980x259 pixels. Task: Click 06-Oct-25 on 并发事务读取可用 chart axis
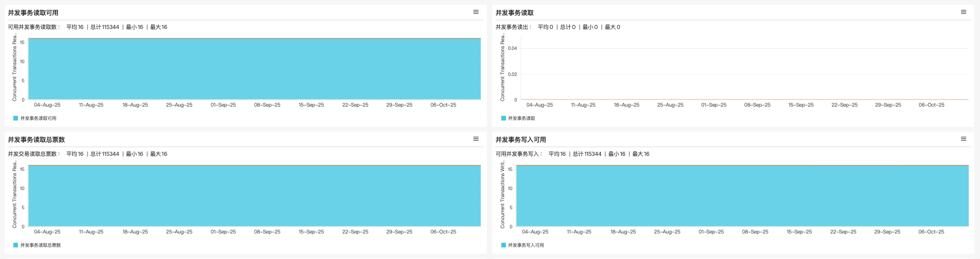coord(443,105)
